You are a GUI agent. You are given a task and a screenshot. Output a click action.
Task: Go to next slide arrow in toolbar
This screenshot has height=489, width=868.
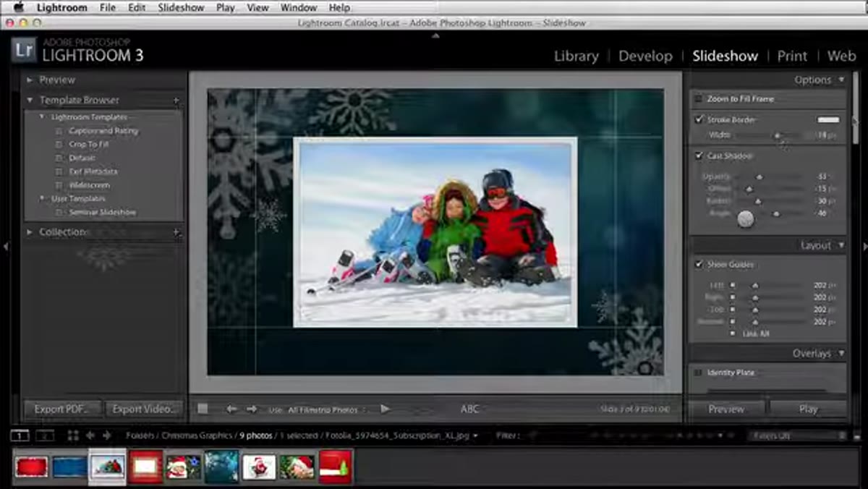(x=251, y=409)
